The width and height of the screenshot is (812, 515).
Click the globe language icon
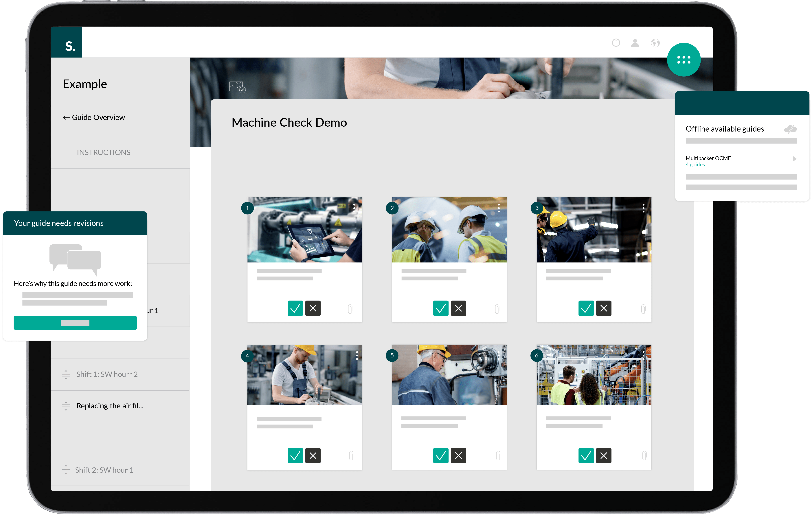pos(655,43)
